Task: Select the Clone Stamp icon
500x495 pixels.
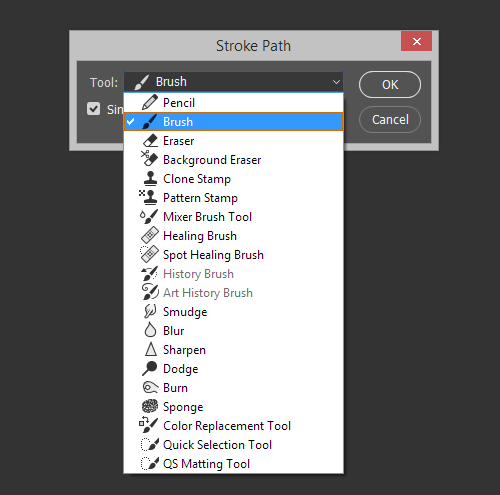Action: [150, 178]
